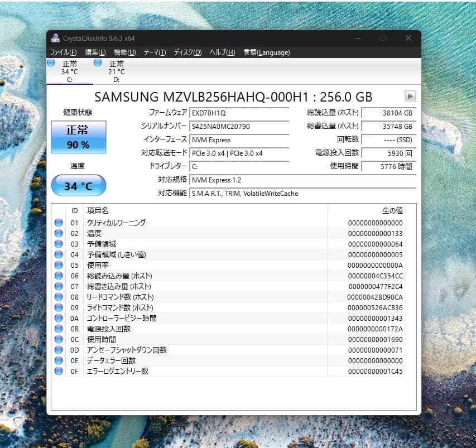Click the blue status indicator next to クリティカルワーニング
476x448 pixels.
click(59, 222)
